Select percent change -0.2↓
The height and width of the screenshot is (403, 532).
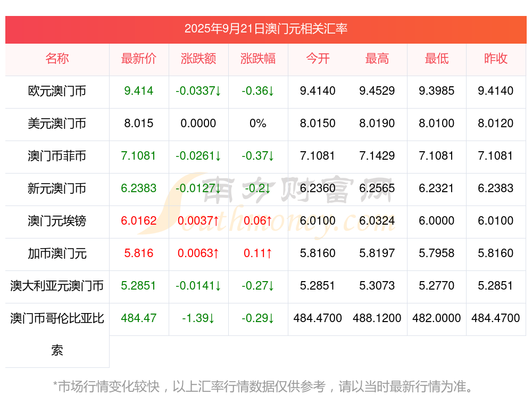[258, 188]
